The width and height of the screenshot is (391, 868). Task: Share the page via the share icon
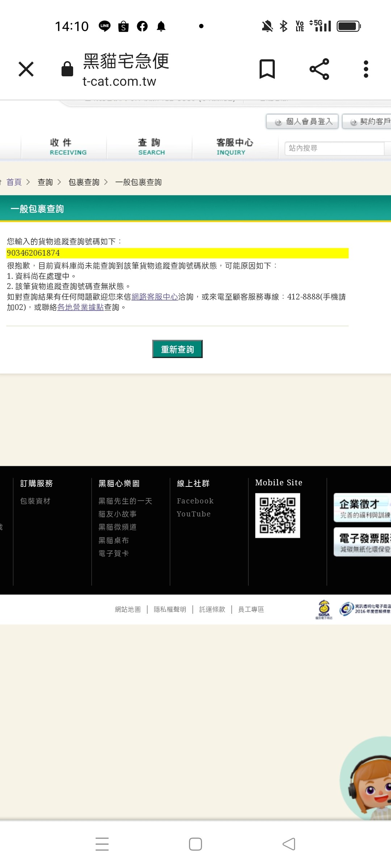point(319,69)
